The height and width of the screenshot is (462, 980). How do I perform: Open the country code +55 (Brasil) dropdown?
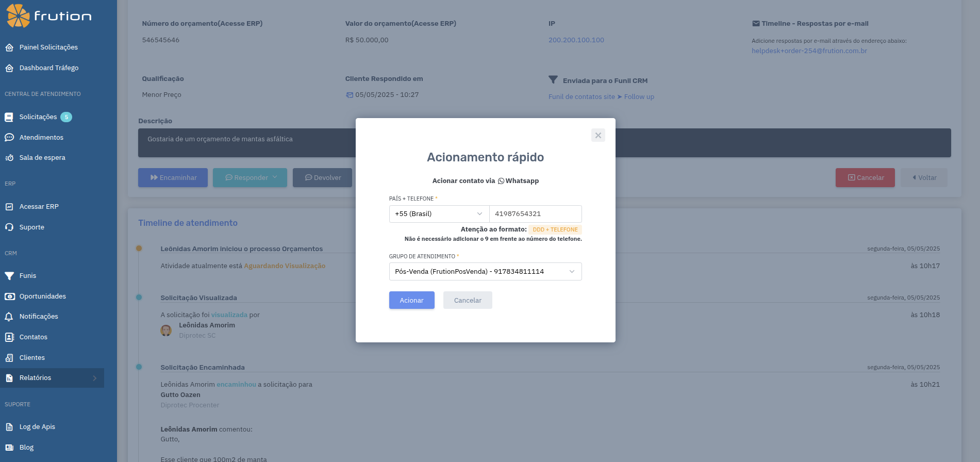coord(438,214)
